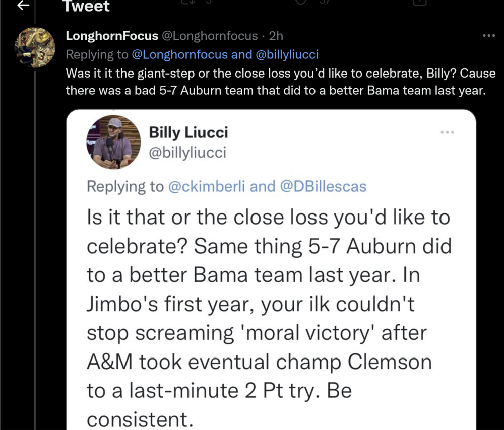Click the Billy Liucci name in quoted tweet

pos(188,132)
